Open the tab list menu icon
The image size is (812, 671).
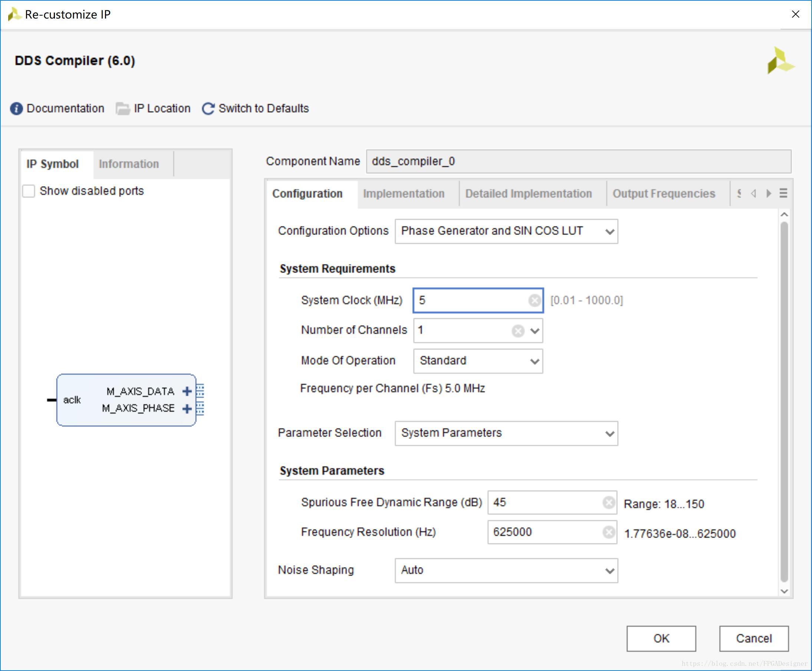coord(783,193)
